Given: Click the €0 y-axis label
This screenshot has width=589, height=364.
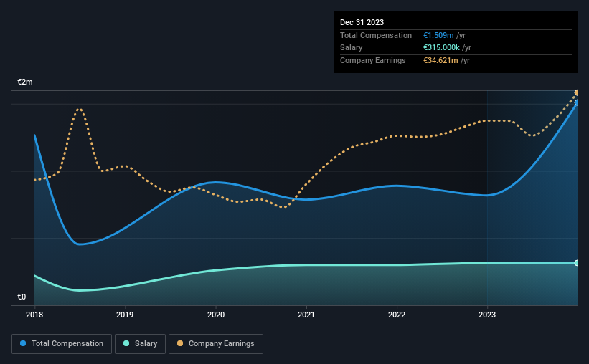Looking at the screenshot, I should tap(22, 297).
